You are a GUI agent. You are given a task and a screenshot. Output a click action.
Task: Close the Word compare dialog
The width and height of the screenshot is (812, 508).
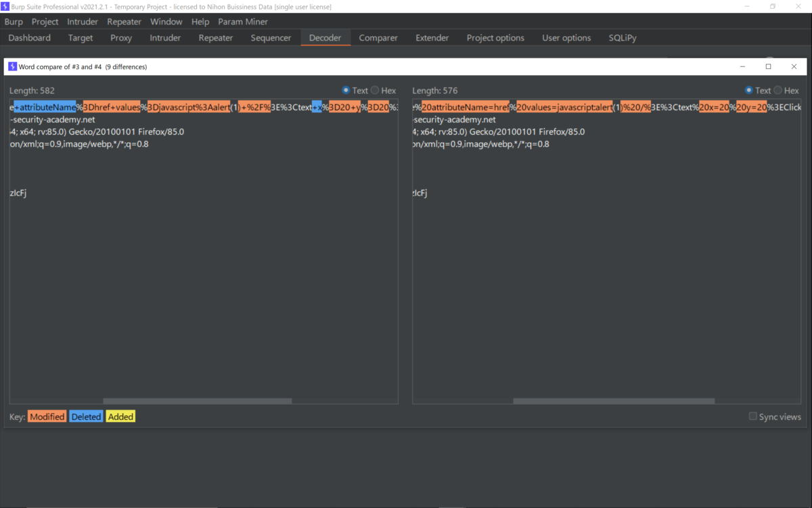[794, 66]
